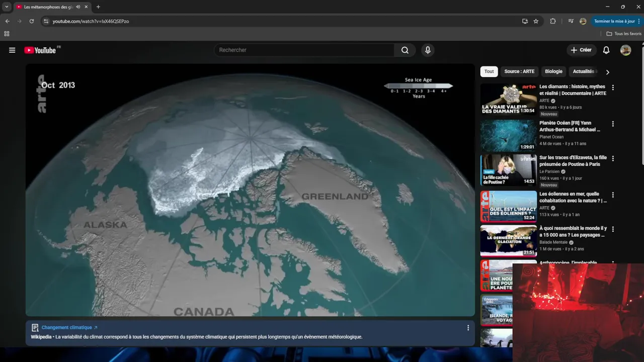Open options menu for éoliennes video
The height and width of the screenshot is (362, 644).
tap(613, 195)
